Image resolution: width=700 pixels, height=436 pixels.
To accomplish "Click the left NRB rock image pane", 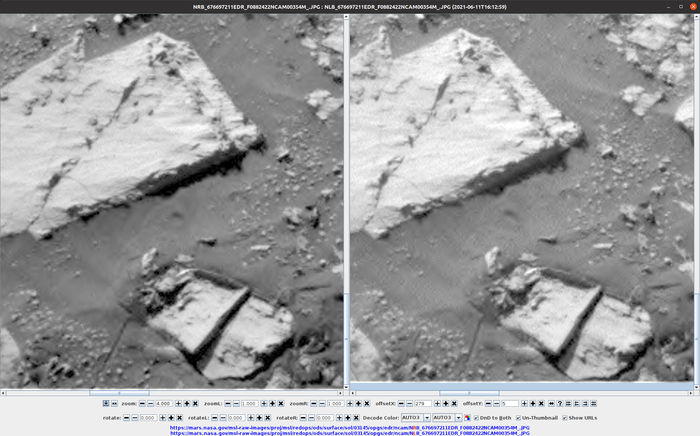I will 172,201.
